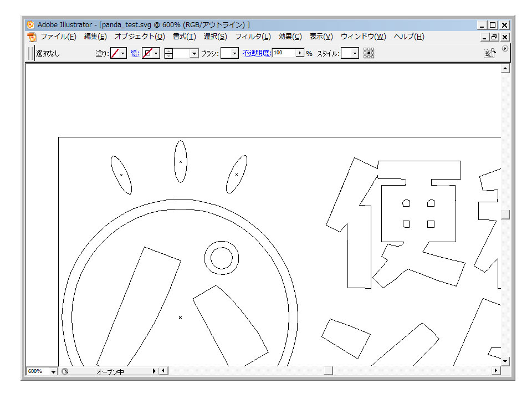Maximize the Adobe Illustrator window
532x399 pixels.
[493, 25]
